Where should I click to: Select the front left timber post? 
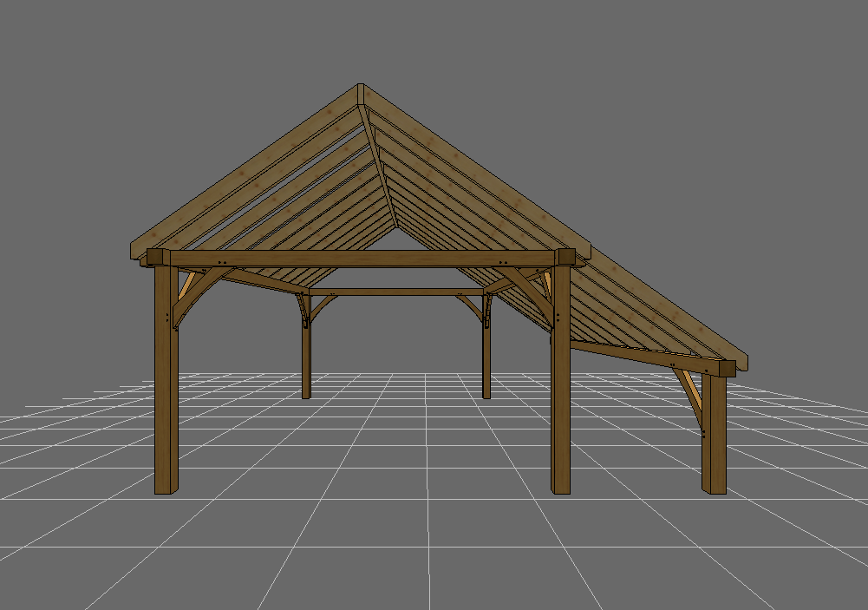tap(166, 390)
